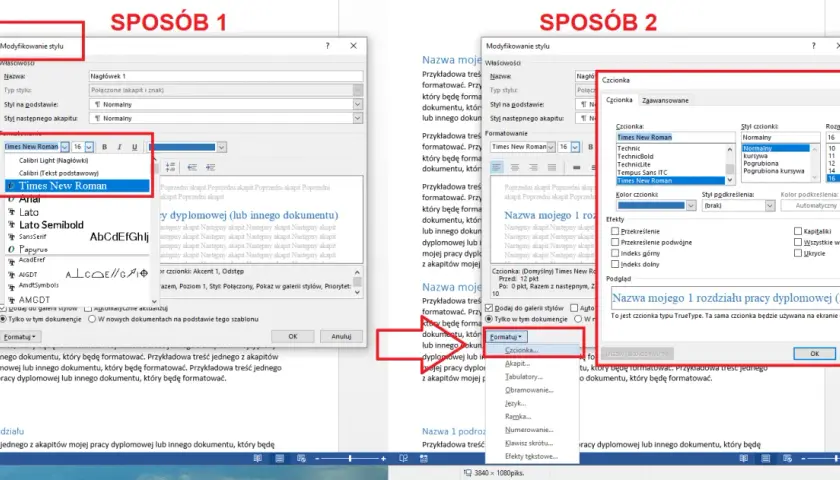Open Formatuj menu in left dialog
The height and width of the screenshot is (480, 840).
pyautogui.click(x=19, y=337)
